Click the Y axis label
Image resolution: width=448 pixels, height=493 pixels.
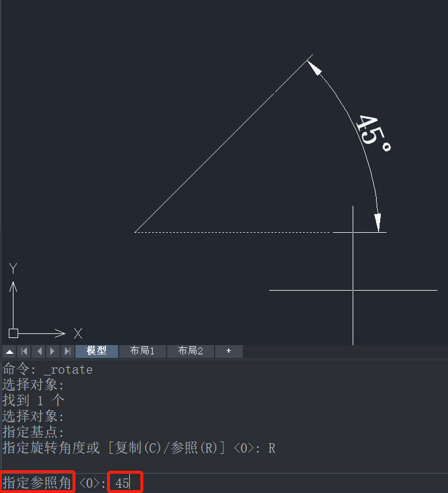[13, 268]
